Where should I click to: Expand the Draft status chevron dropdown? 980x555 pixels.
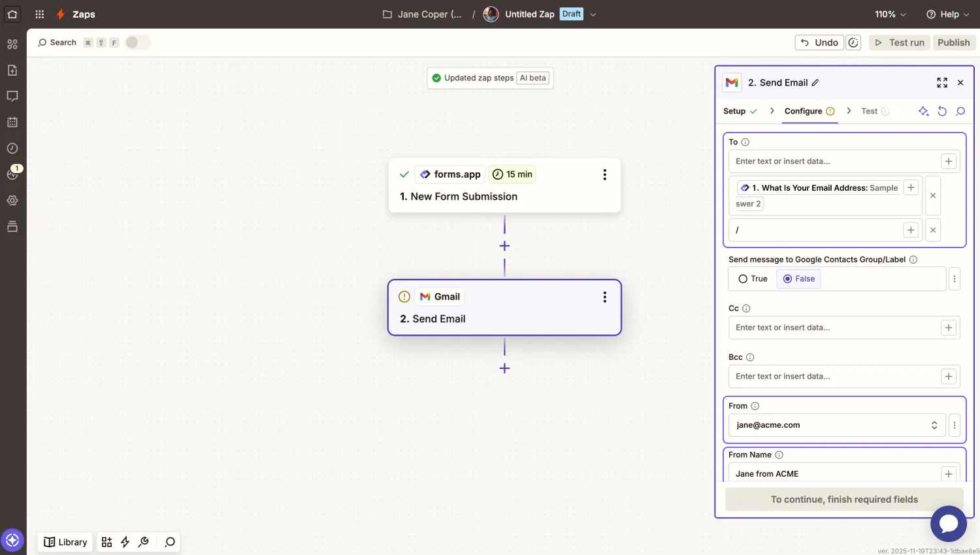pyautogui.click(x=592, y=14)
